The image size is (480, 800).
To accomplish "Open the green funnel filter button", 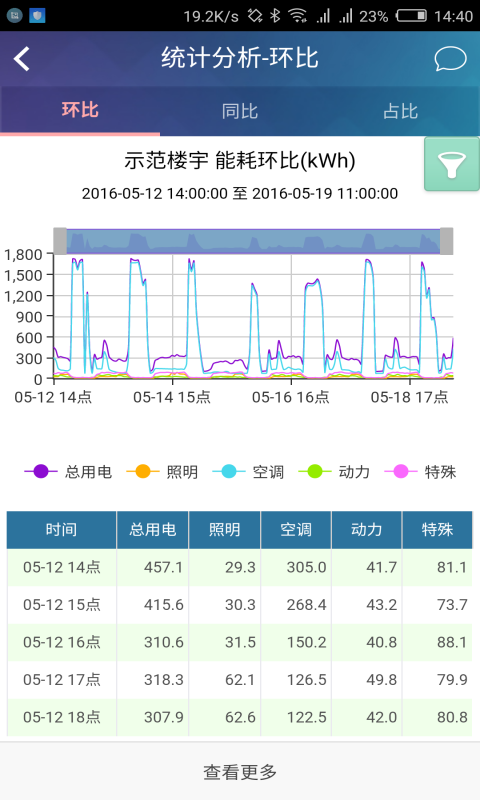I will point(452,164).
